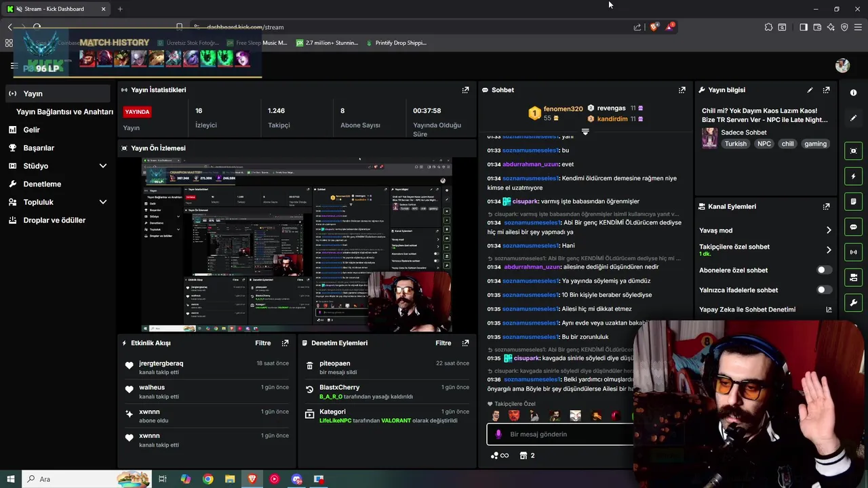Click BlastxCherry in moderation actions
The height and width of the screenshot is (488, 868).
pos(339,388)
